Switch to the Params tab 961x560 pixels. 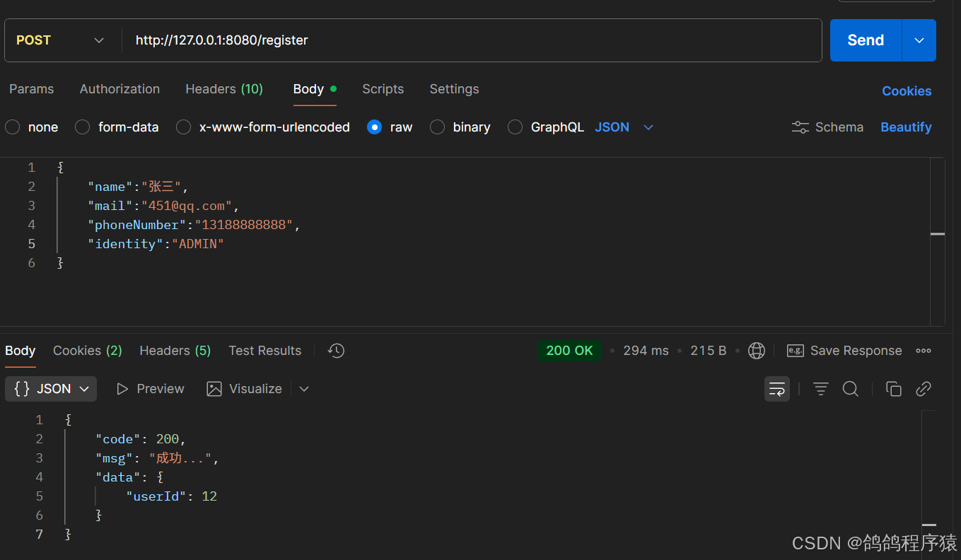(31, 89)
